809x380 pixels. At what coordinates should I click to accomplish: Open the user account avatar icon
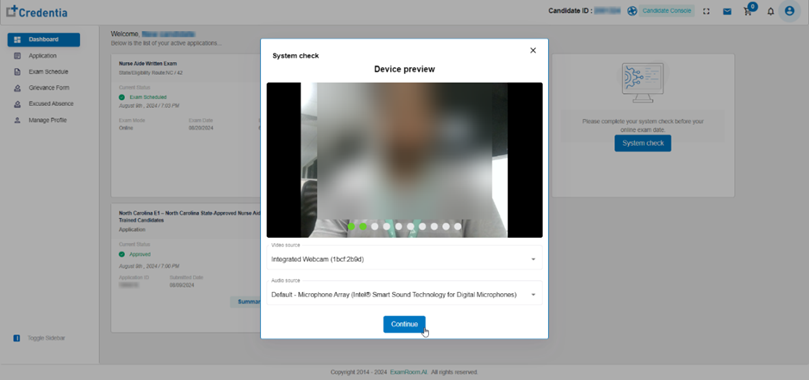pos(789,11)
